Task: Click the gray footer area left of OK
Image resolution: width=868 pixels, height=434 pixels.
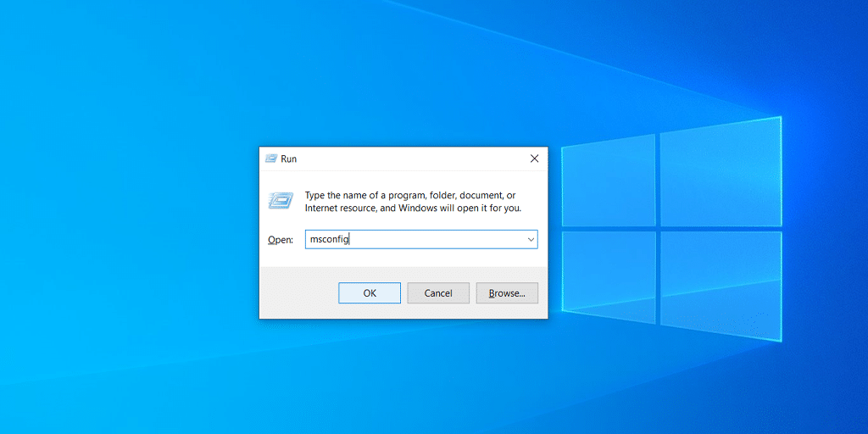Action: click(x=297, y=293)
